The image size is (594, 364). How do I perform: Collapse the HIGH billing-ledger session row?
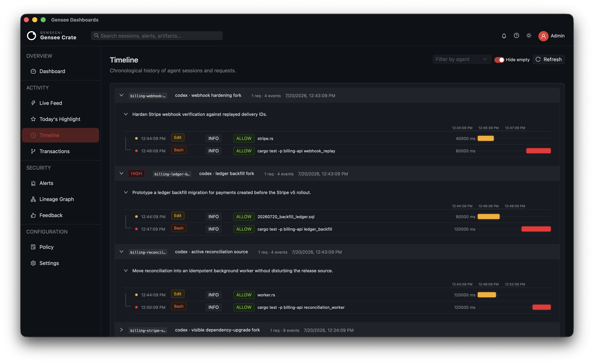121,173
